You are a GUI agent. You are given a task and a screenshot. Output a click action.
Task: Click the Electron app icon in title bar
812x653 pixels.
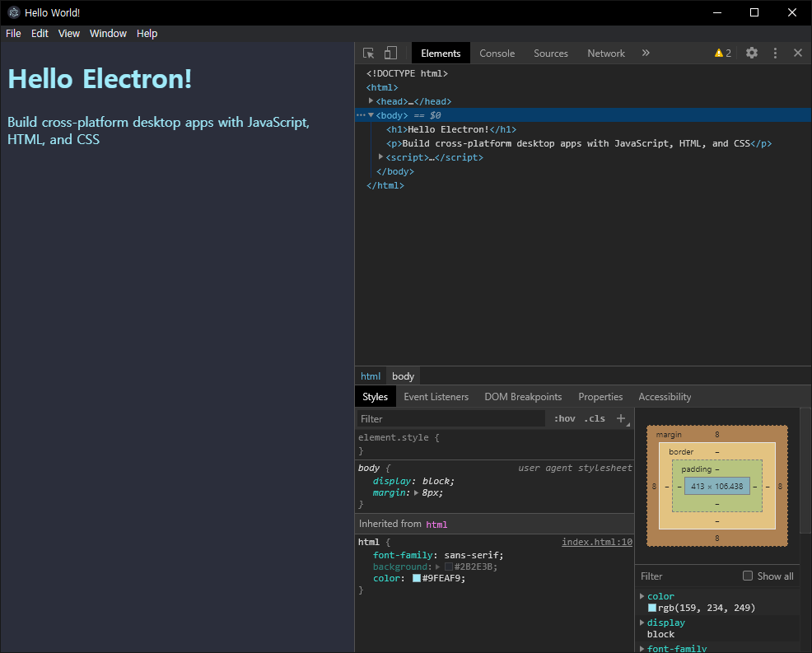point(13,12)
